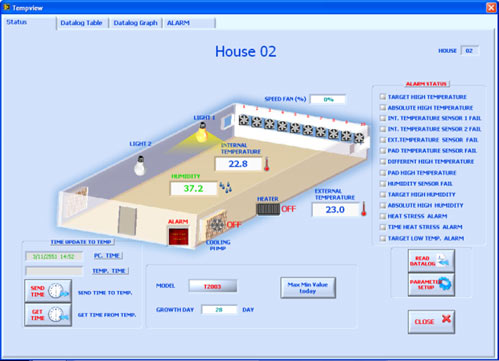The width and height of the screenshot is (499, 361).
Task: Click the Send Time button
Action: pos(48,291)
